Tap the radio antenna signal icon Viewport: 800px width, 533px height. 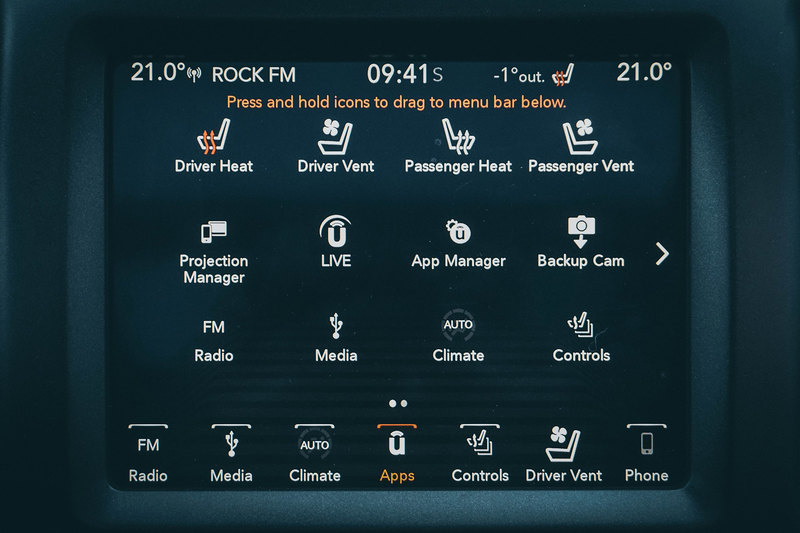194,75
